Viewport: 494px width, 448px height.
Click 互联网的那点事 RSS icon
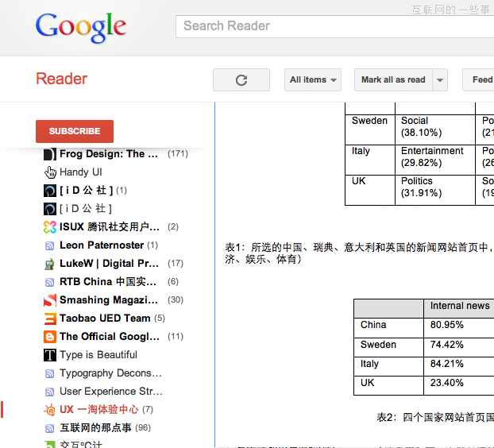tap(50, 428)
